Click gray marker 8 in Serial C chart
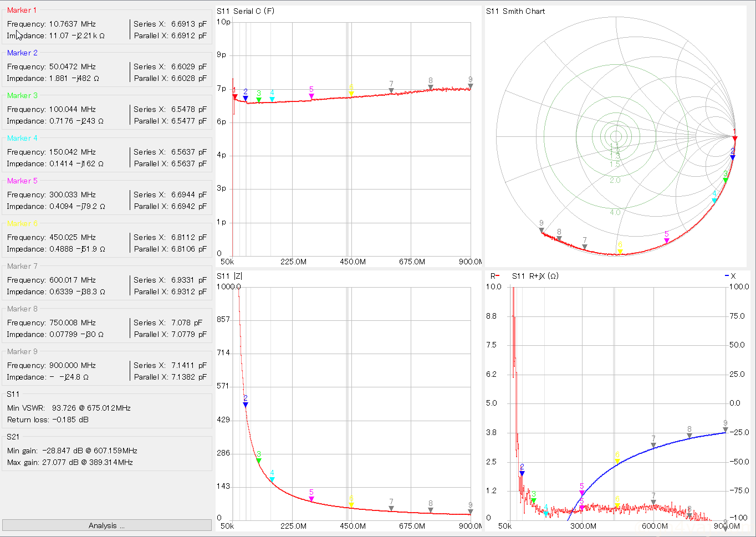This screenshot has width=756, height=537. (431, 87)
